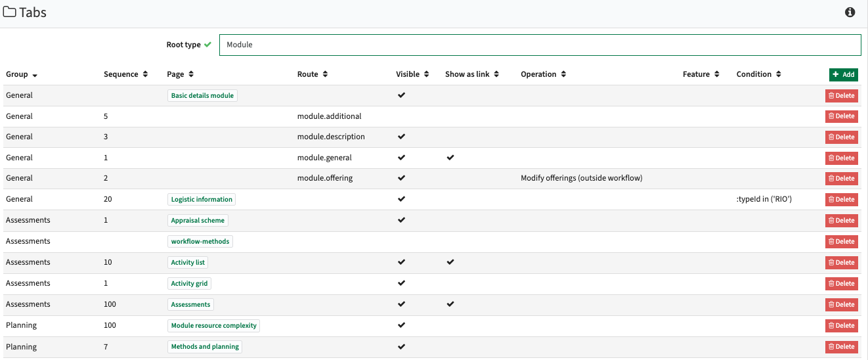The height and width of the screenshot is (360, 868).
Task: Delete the Logistic information row
Action: [x=842, y=199]
